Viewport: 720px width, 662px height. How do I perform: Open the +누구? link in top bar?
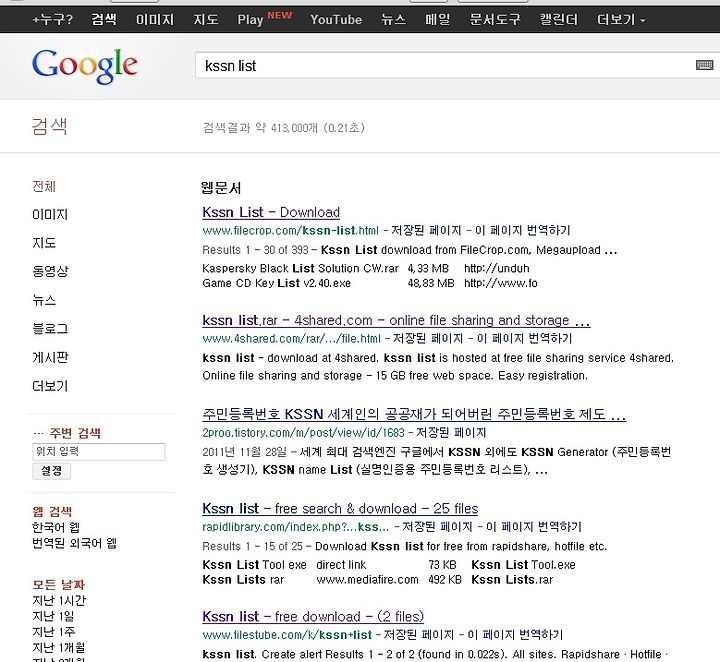pyautogui.click(x=52, y=19)
